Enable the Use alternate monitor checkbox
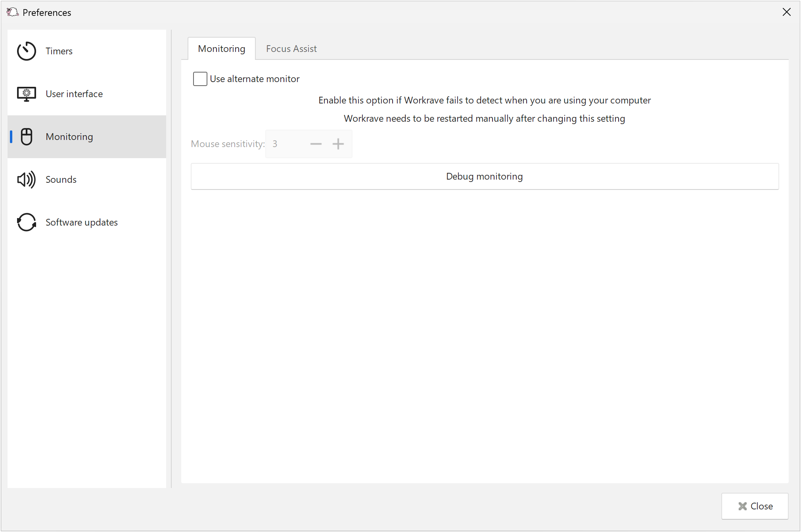 [200, 79]
